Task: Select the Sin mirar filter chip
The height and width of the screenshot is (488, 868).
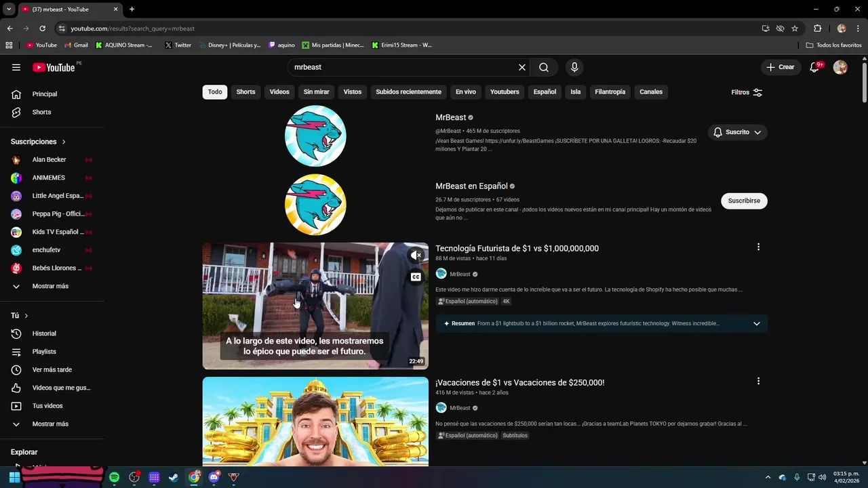Action: (316, 91)
